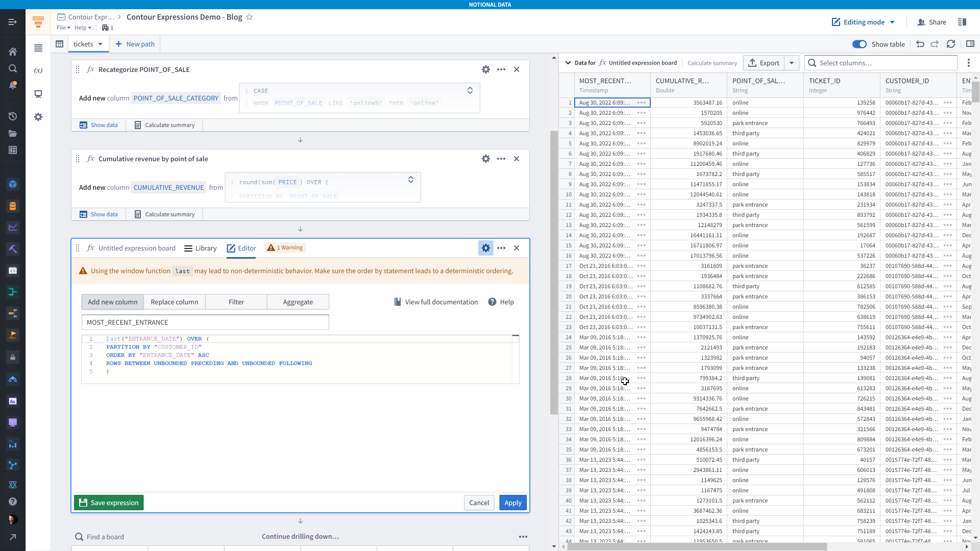
Task: Click the boards panel vertical scrollbar
Action: (x=554, y=273)
